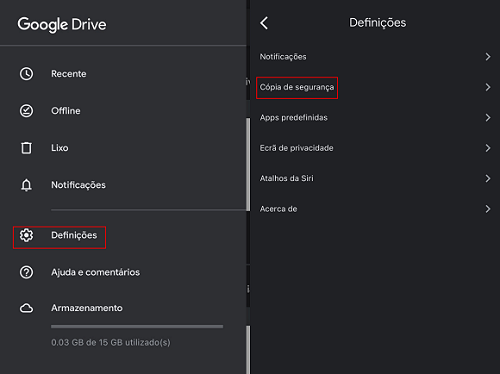
Task: Click the Definições page title
Action: 377,23
